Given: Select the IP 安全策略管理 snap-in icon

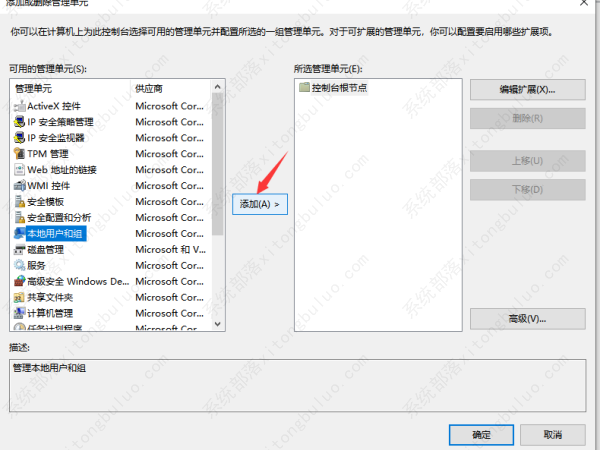Looking at the screenshot, I should click(x=19, y=121).
